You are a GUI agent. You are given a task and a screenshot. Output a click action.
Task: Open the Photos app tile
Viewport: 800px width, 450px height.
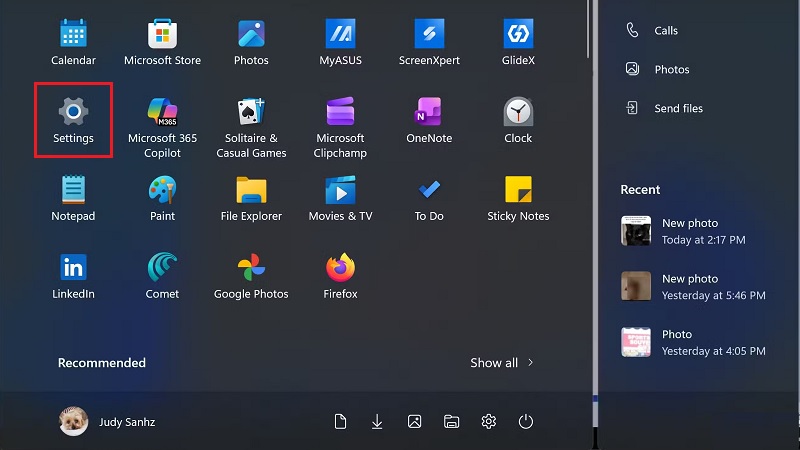(251, 42)
